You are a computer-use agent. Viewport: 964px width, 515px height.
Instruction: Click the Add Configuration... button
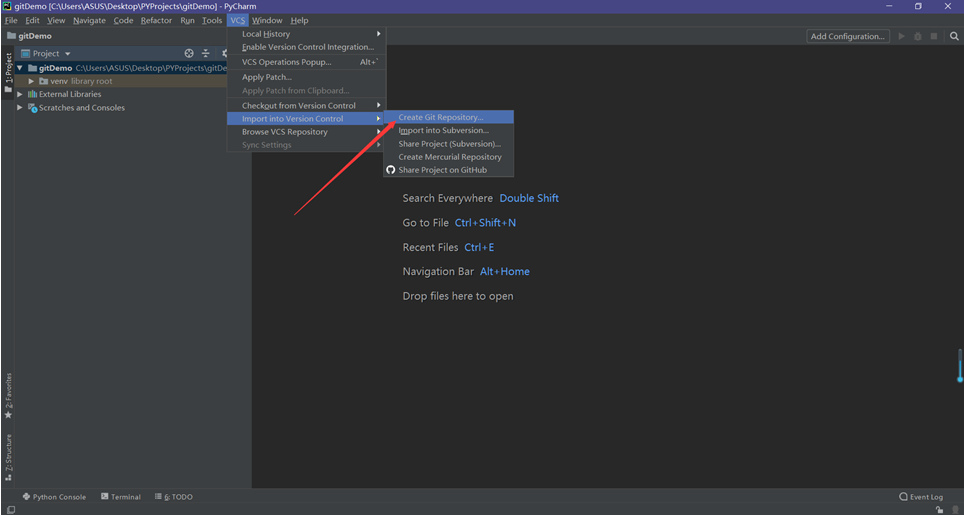(848, 36)
